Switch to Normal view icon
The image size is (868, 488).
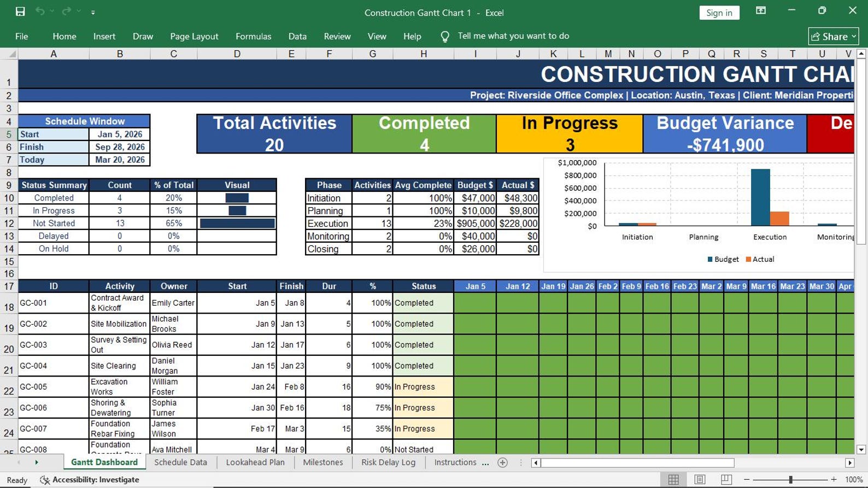point(673,479)
